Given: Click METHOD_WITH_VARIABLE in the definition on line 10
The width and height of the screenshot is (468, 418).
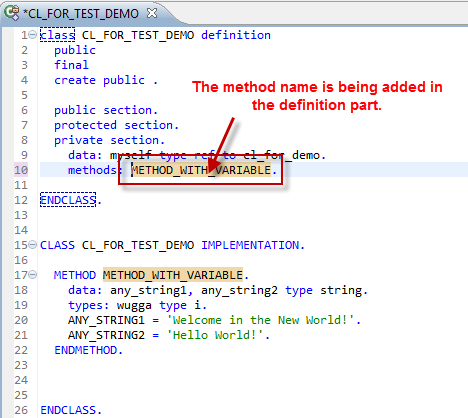Looking at the screenshot, I should (x=201, y=170).
